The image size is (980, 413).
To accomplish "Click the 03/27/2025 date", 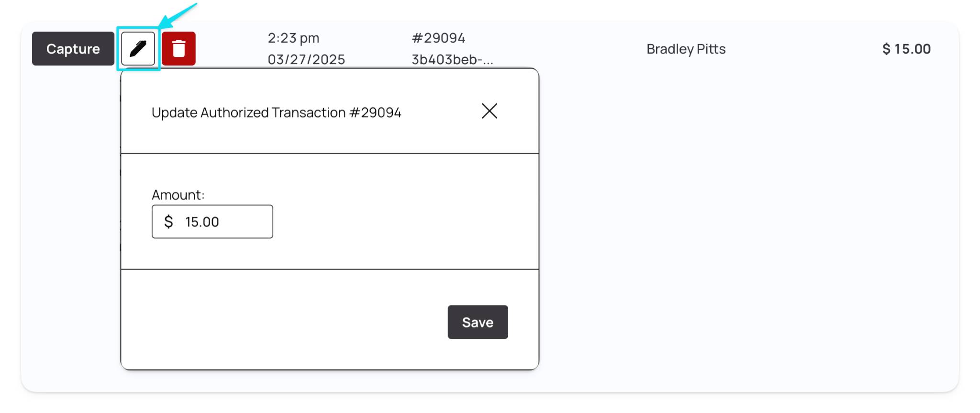I will coord(306,59).
